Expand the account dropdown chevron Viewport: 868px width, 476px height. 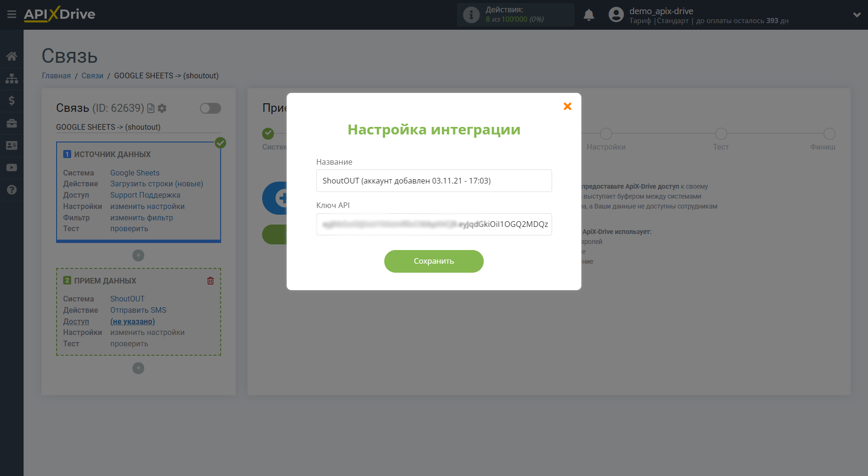(857, 15)
